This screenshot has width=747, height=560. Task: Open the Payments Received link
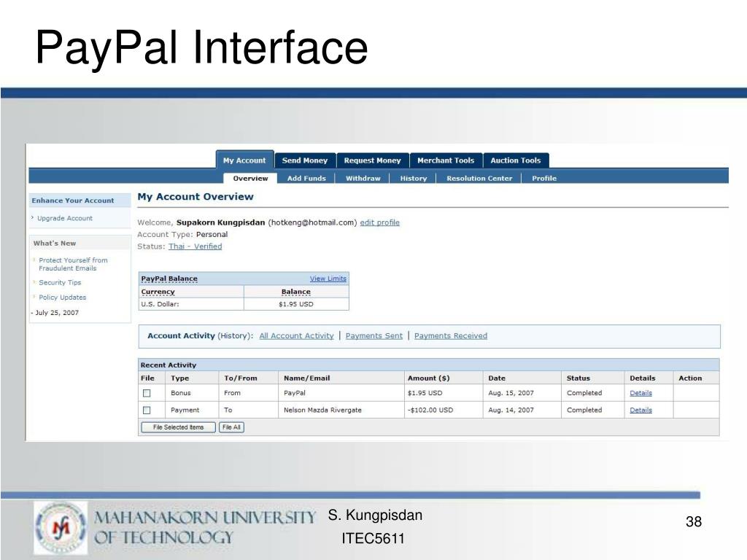[451, 335]
